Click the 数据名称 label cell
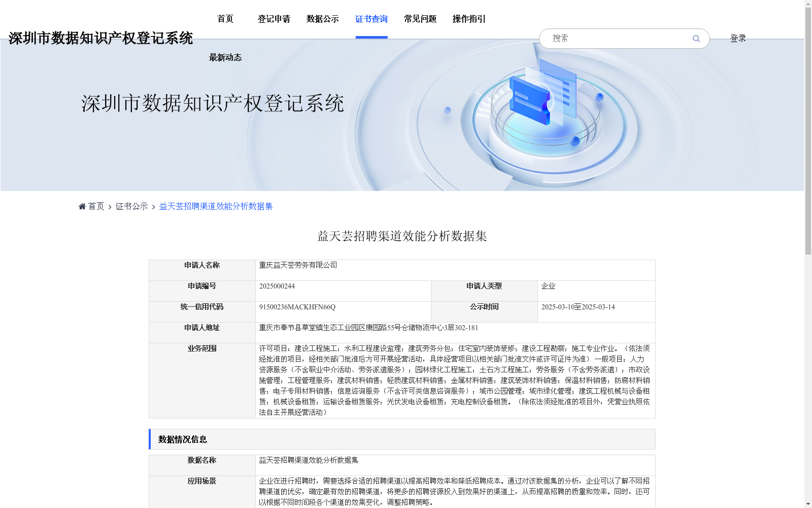Image resolution: width=812 pixels, height=508 pixels. pos(202,465)
